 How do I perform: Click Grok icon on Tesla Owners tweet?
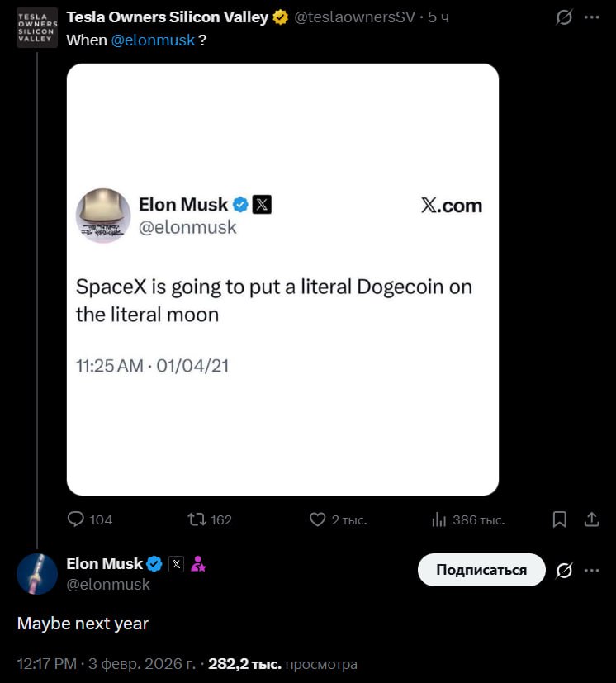coord(564,17)
